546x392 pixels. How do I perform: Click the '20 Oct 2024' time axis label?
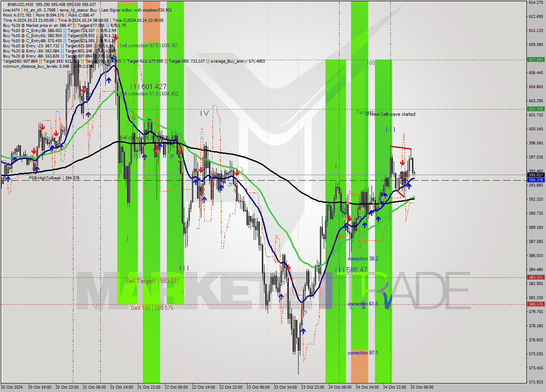[x=12, y=387]
